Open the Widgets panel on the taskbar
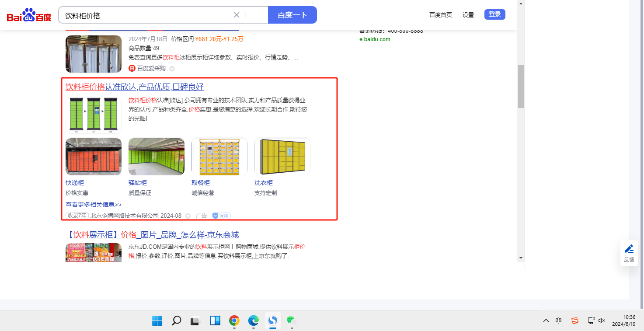 215,321
